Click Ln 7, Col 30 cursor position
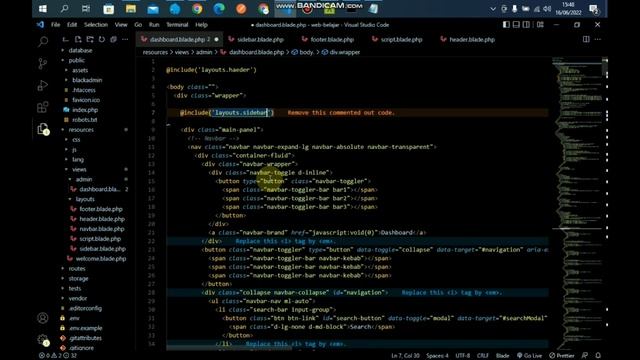This screenshot has width=640, height=360. click(405, 356)
